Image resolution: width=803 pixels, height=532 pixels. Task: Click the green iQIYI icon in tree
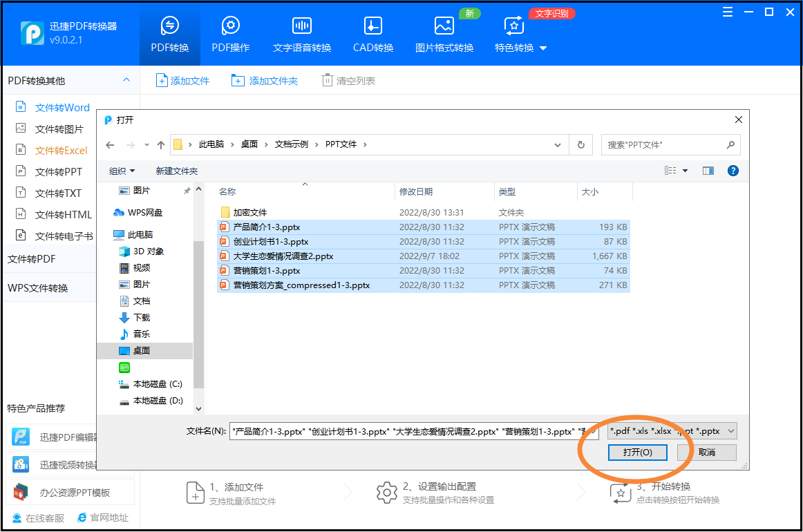[x=124, y=367]
